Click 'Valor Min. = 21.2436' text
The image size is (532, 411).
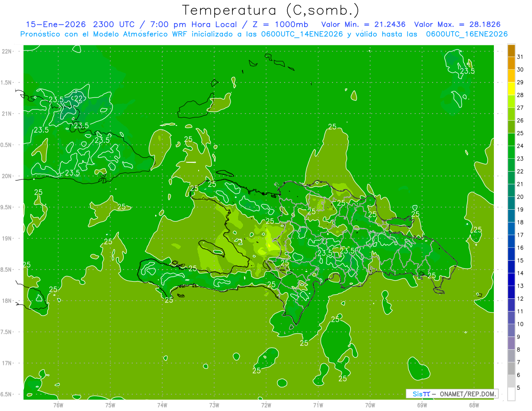click(x=363, y=24)
